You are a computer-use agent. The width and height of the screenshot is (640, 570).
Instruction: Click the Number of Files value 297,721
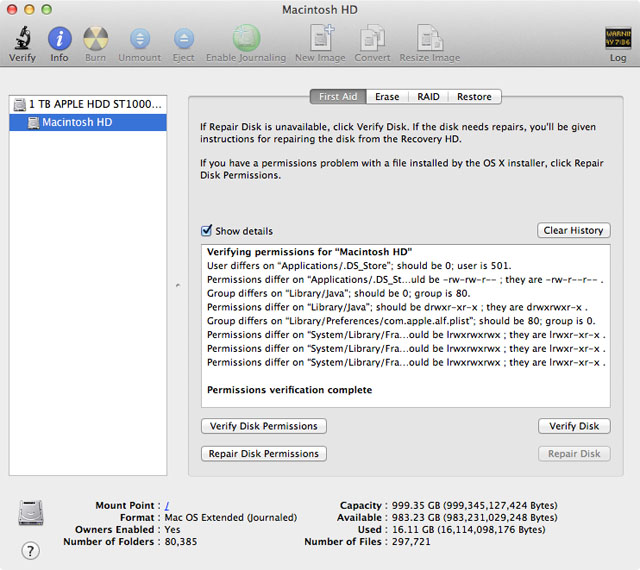pyautogui.click(x=411, y=542)
